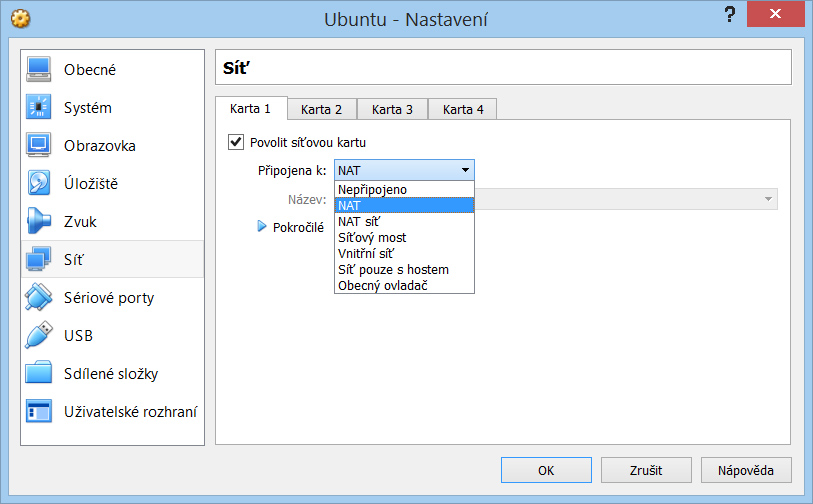Select Síťový most from dropdown
The image size is (813, 504).
point(404,237)
